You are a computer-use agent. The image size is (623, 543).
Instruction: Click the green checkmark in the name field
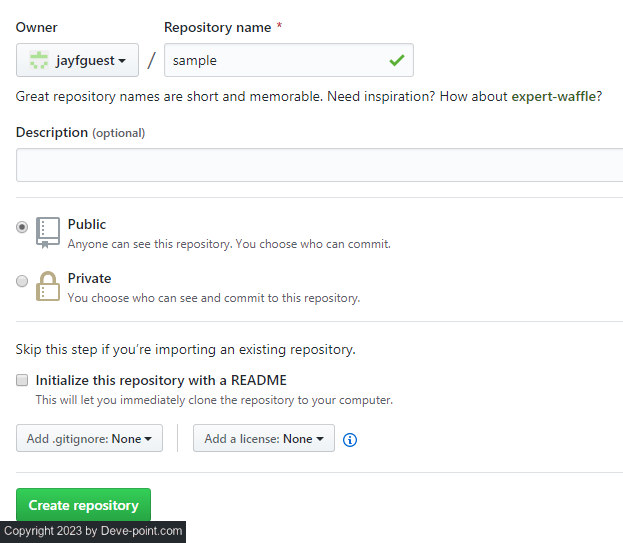click(397, 60)
